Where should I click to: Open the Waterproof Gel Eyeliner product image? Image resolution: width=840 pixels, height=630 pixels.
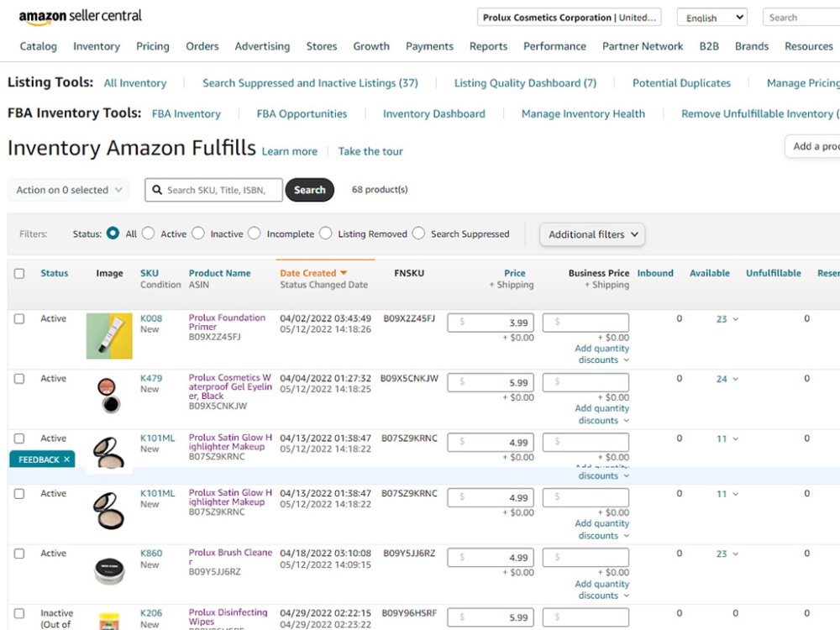point(109,396)
